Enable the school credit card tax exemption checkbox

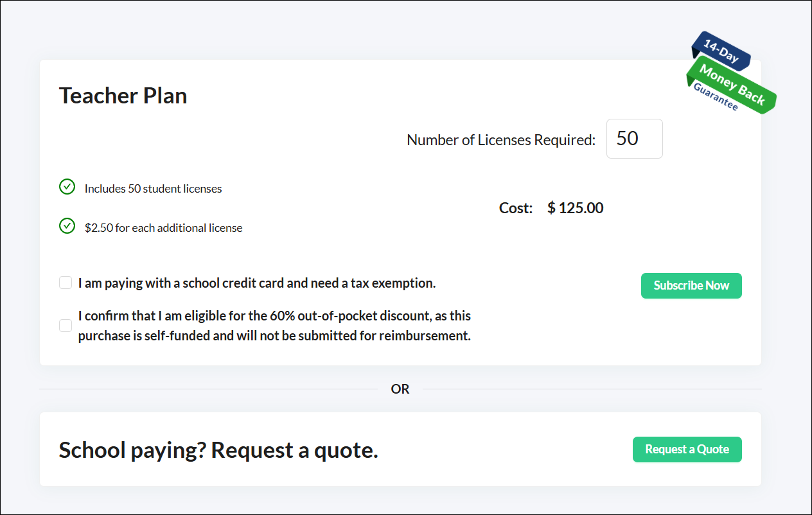[66, 283]
